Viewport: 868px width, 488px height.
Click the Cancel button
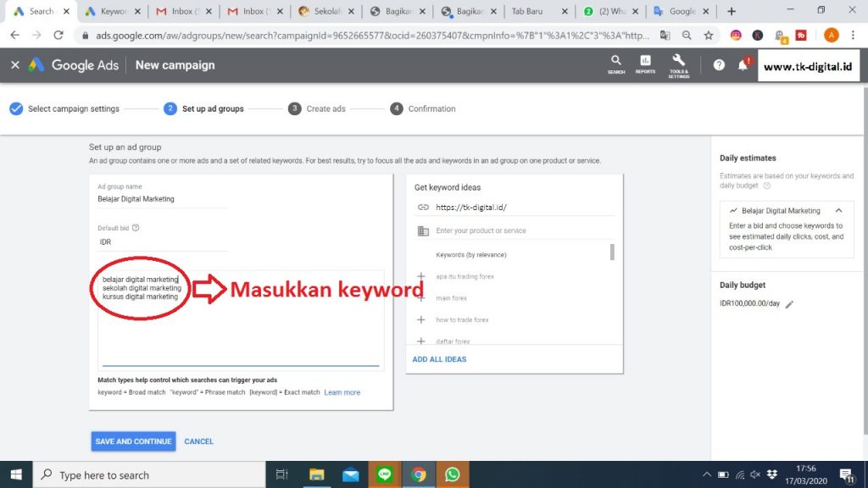[199, 441]
